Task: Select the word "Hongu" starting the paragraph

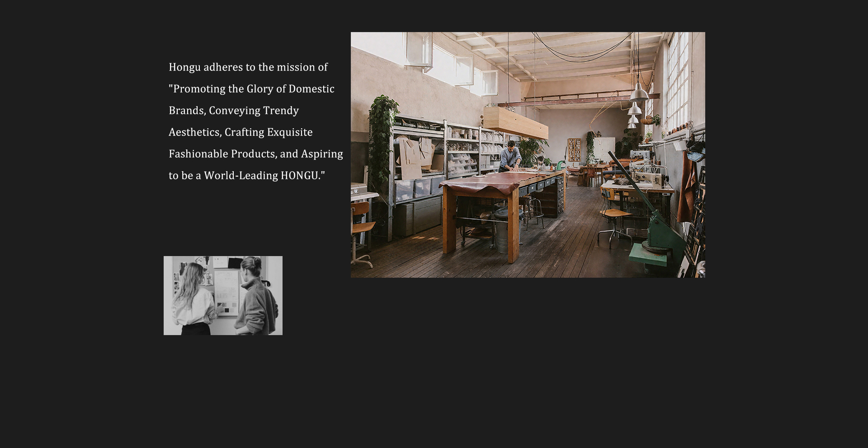Action: 184,67
